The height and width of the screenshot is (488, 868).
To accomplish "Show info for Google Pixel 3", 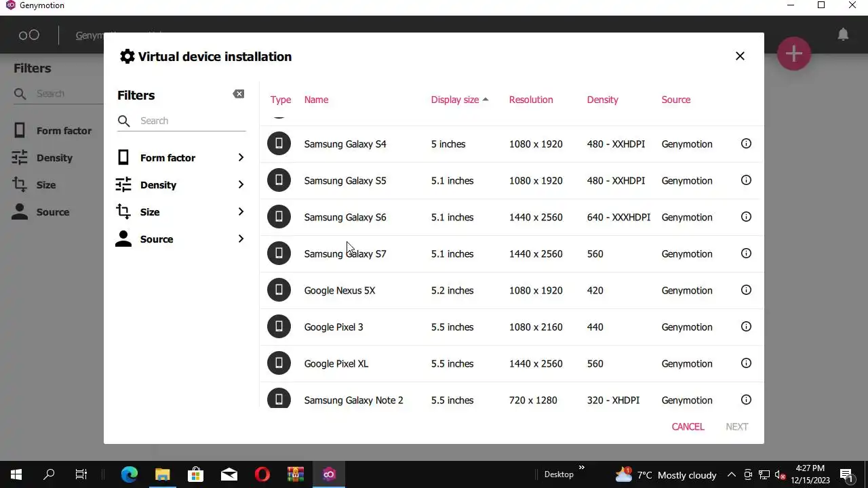I will tap(746, 327).
